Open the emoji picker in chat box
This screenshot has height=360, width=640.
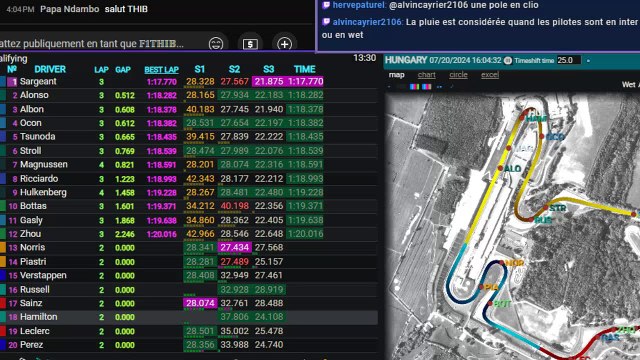216,43
